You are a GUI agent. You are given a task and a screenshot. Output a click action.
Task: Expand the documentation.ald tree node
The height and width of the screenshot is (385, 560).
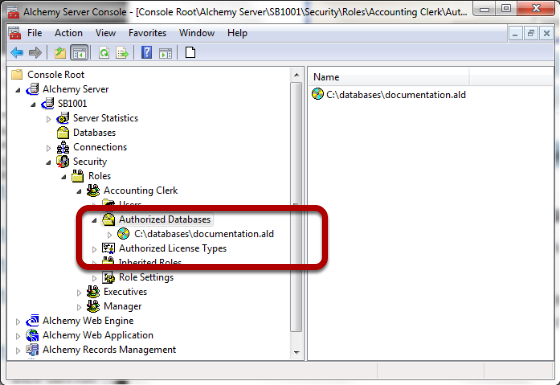[110, 235]
